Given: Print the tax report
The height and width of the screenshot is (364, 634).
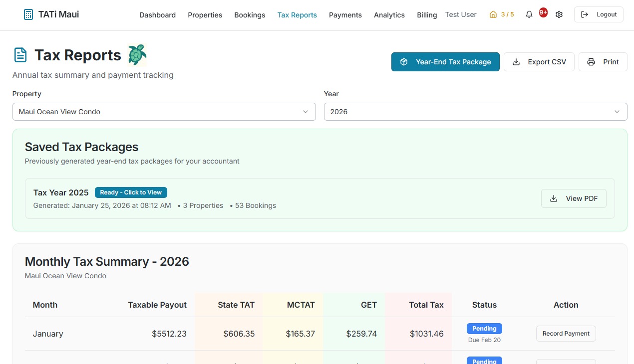Looking at the screenshot, I should pos(603,62).
